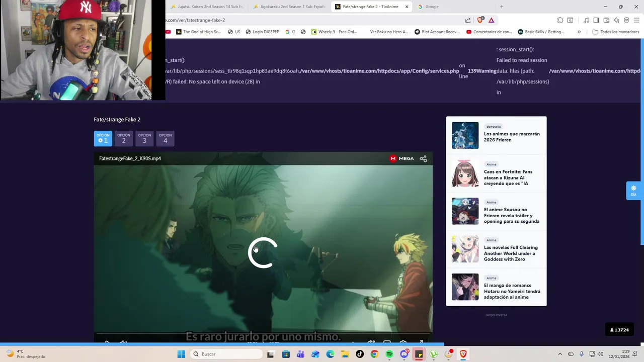Screen dimensions: 644x362
Task: Click the Brave browser taskbar icon
Action: (x=463, y=354)
